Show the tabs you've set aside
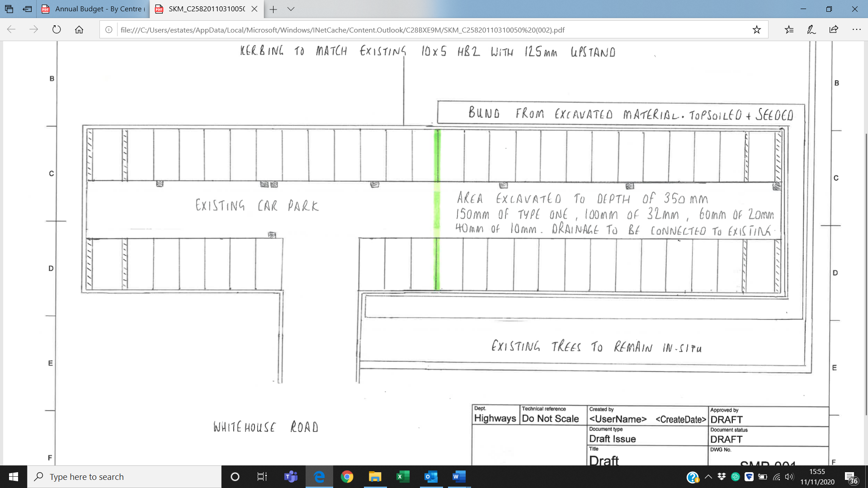The image size is (868, 488). coord(9,9)
